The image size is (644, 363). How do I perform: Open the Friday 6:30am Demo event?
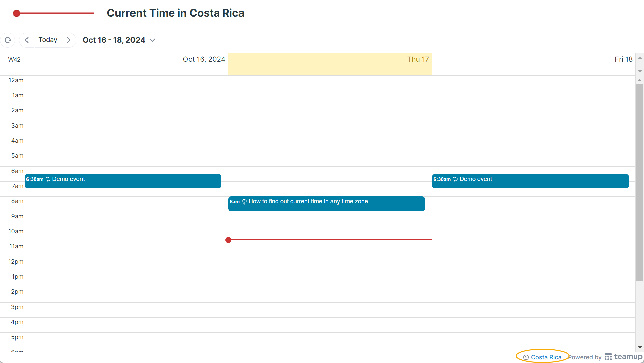[x=530, y=181]
